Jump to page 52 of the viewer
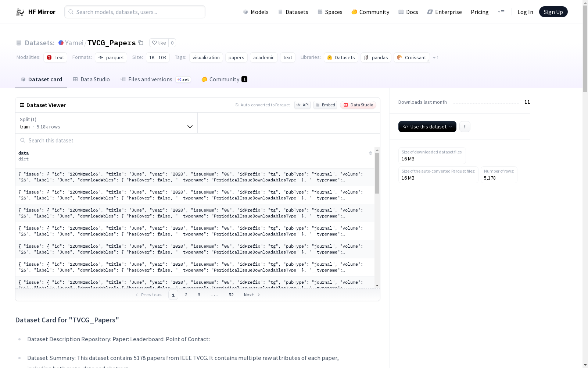 click(231, 295)
